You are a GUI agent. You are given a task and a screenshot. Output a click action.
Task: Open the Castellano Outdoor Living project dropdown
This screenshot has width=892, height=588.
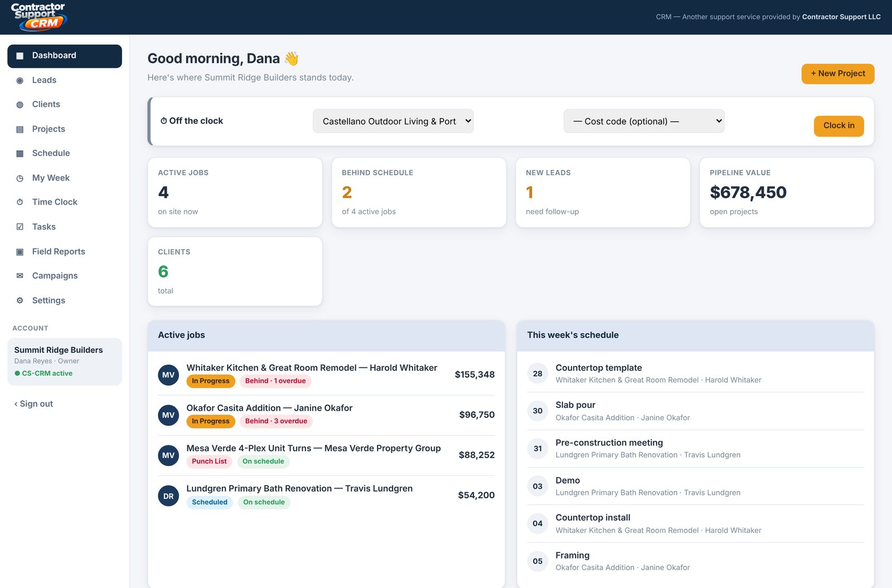click(x=393, y=121)
